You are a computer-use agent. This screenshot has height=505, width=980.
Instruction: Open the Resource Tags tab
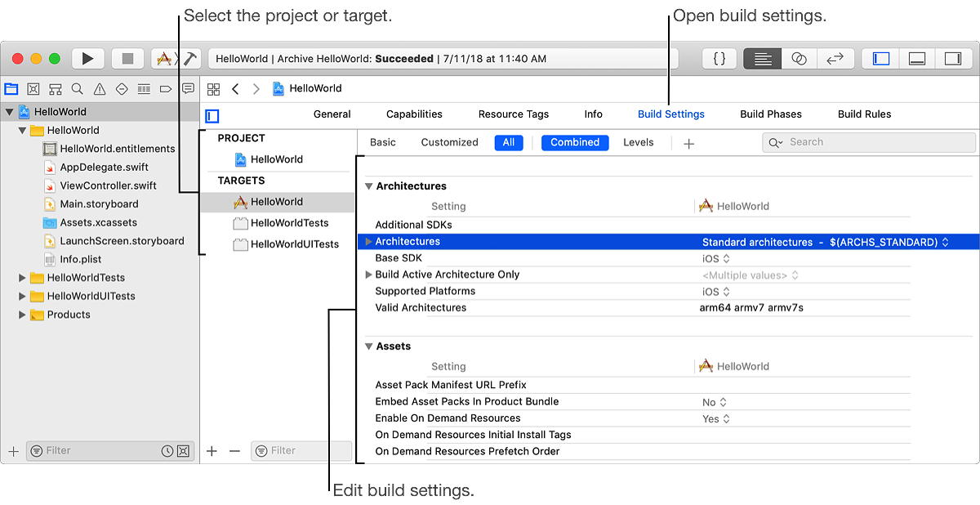tap(514, 114)
